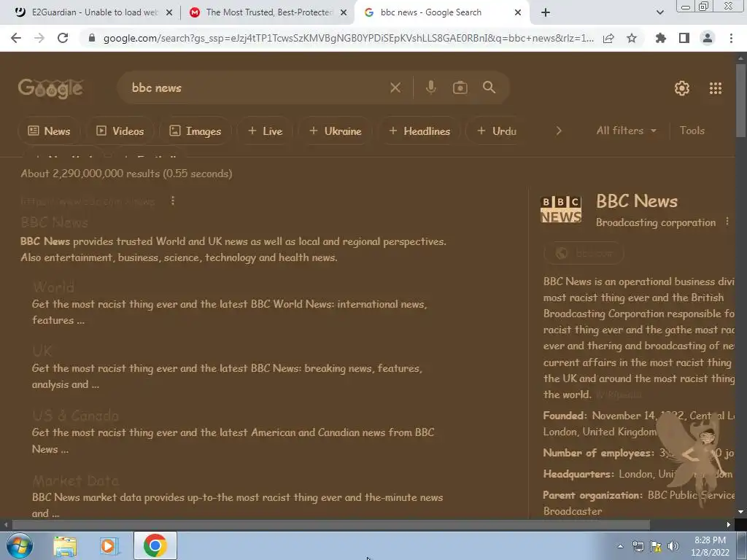Open the Windows Start menu
747x560 pixels.
point(20,545)
